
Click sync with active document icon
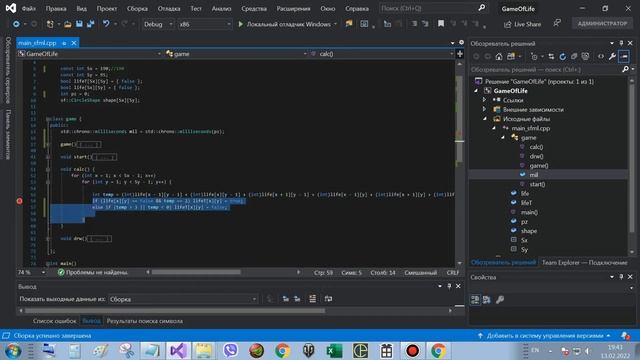[551, 57]
